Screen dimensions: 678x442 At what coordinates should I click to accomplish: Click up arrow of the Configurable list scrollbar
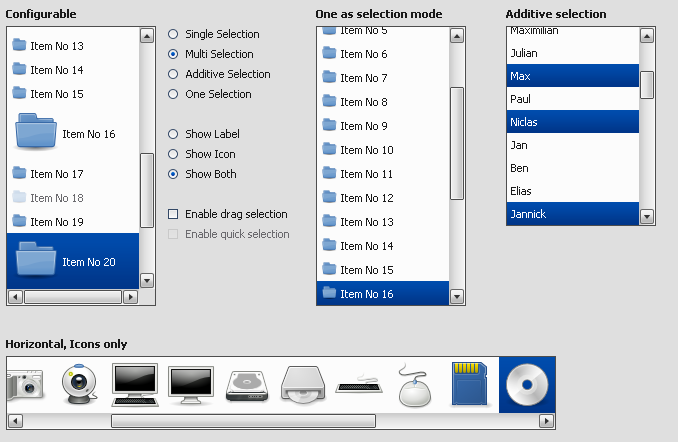147,35
